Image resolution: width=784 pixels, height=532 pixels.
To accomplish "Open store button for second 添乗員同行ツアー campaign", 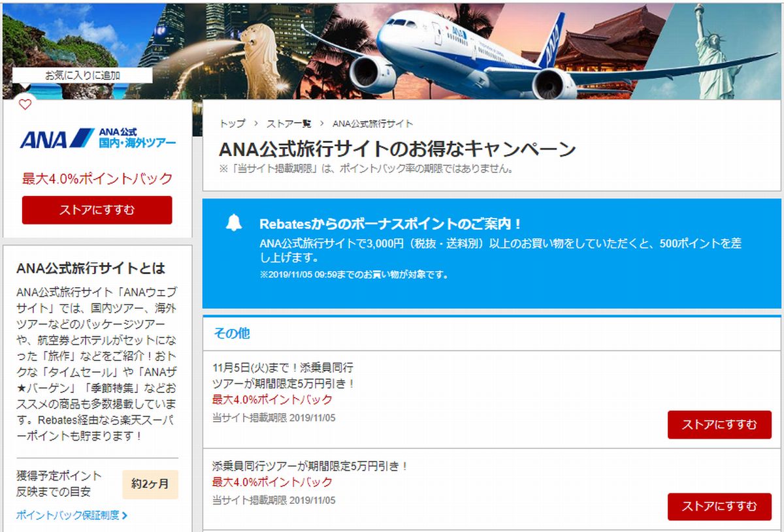I will 719,507.
